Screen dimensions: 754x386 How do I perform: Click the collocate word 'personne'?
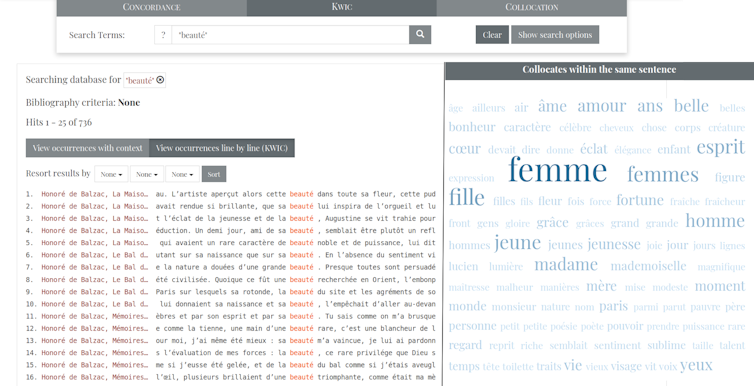click(x=472, y=326)
